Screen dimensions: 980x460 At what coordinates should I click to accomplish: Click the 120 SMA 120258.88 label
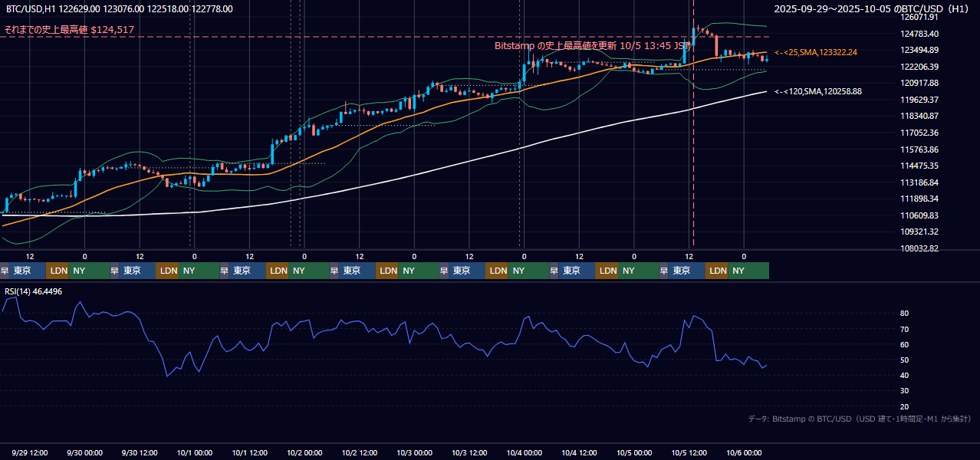pyautogui.click(x=818, y=91)
